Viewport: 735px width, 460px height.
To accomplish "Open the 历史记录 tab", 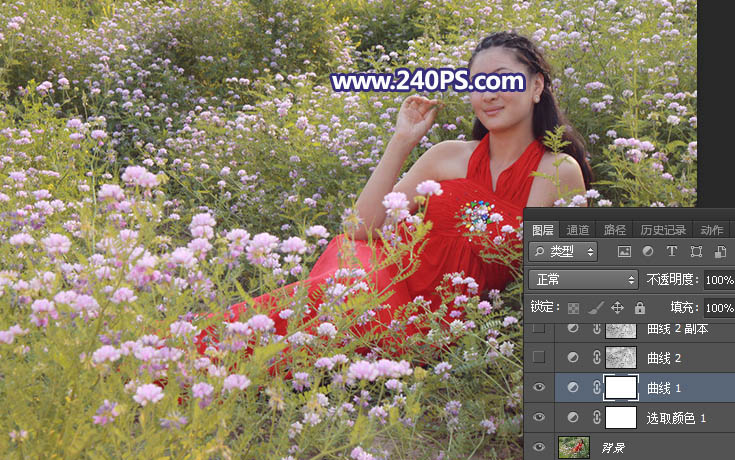I will pos(663,230).
